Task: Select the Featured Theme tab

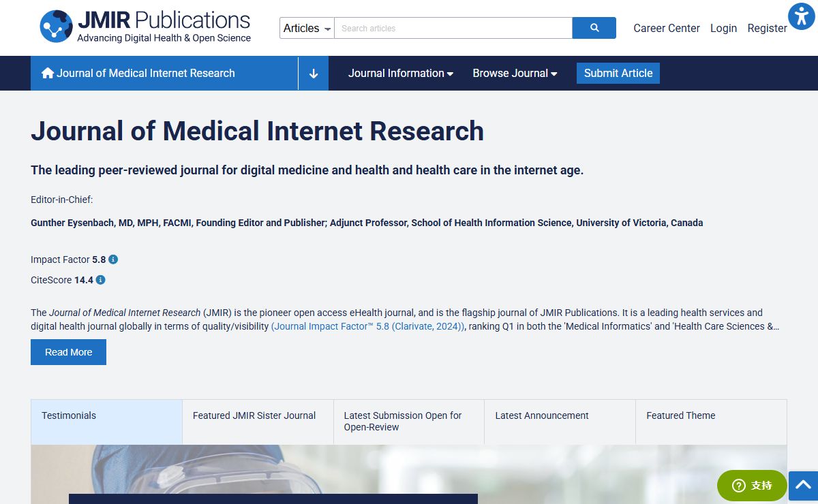Action: [711, 422]
